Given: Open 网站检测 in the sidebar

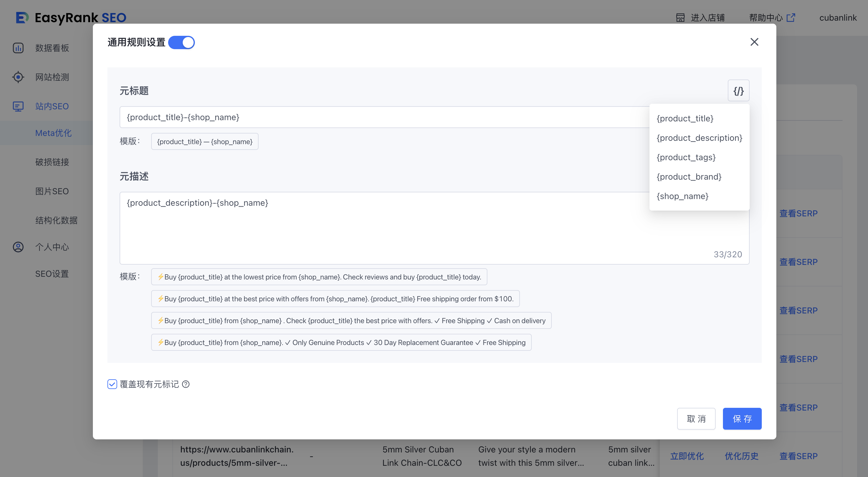Looking at the screenshot, I should pos(52,77).
